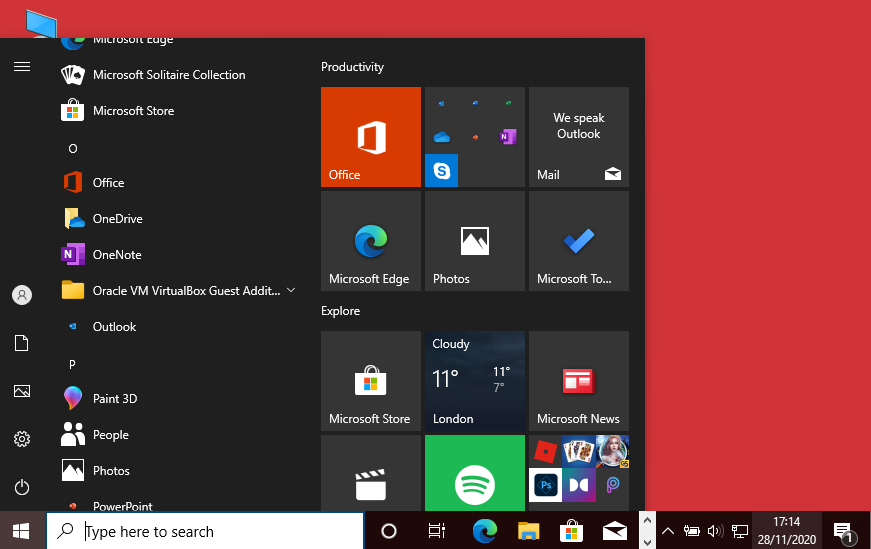Launch Edge from the taskbar
871x549 pixels.
click(484, 531)
